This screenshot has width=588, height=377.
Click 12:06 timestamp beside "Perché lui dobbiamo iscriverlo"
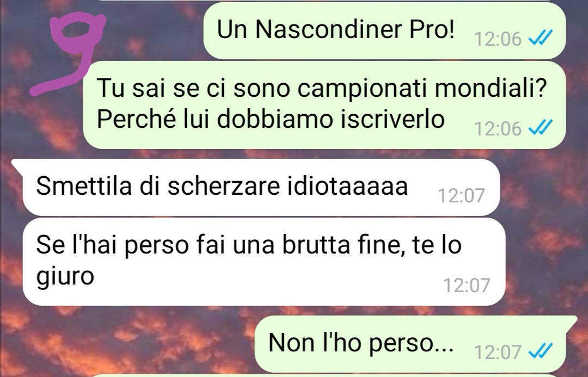coord(498,128)
